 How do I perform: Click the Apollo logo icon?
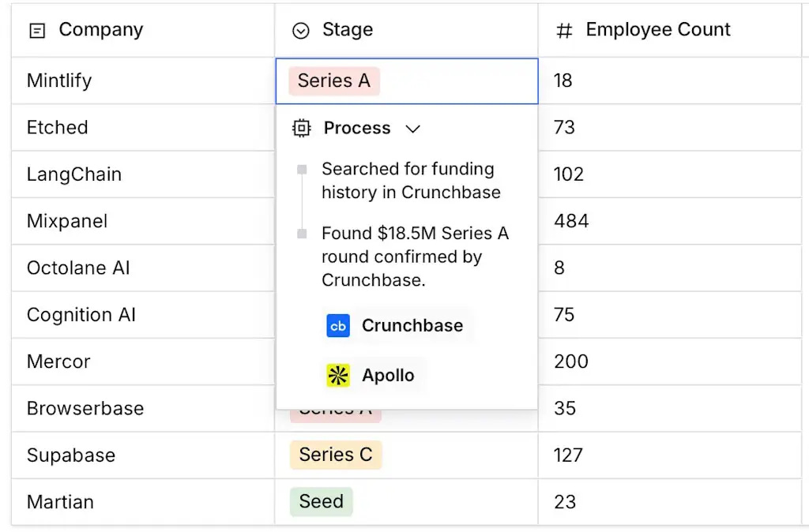click(338, 376)
